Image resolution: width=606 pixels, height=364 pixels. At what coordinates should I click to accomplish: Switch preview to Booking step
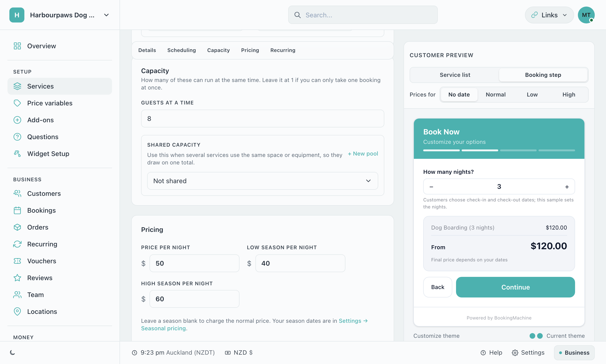point(543,75)
